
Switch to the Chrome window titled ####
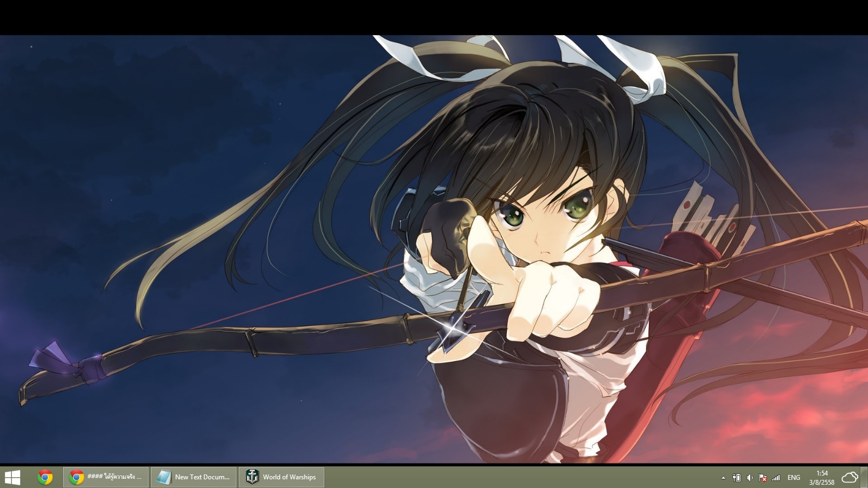pos(106,477)
